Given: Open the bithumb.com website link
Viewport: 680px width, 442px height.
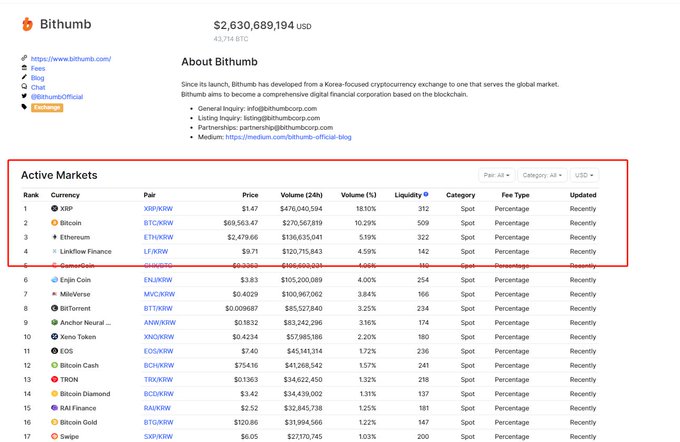Looking at the screenshot, I should click(71, 59).
